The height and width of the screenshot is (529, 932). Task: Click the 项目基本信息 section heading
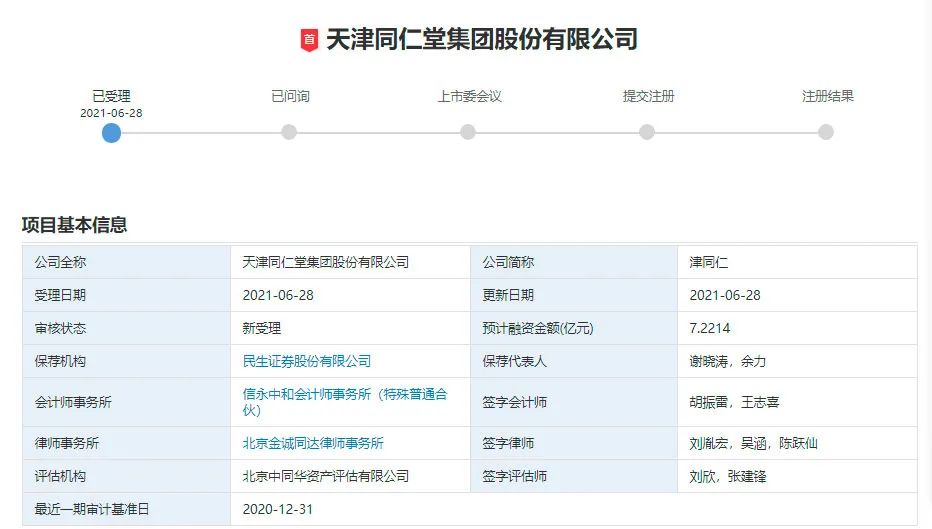[74, 225]
